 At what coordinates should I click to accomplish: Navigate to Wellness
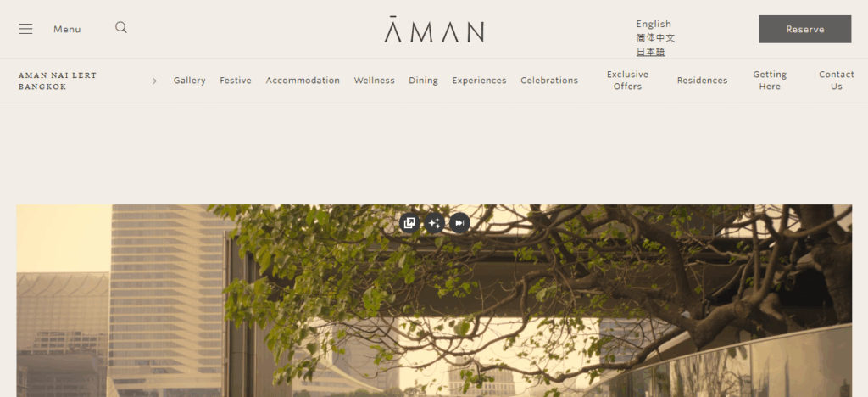pyautogui.click(x=374, y=81)
